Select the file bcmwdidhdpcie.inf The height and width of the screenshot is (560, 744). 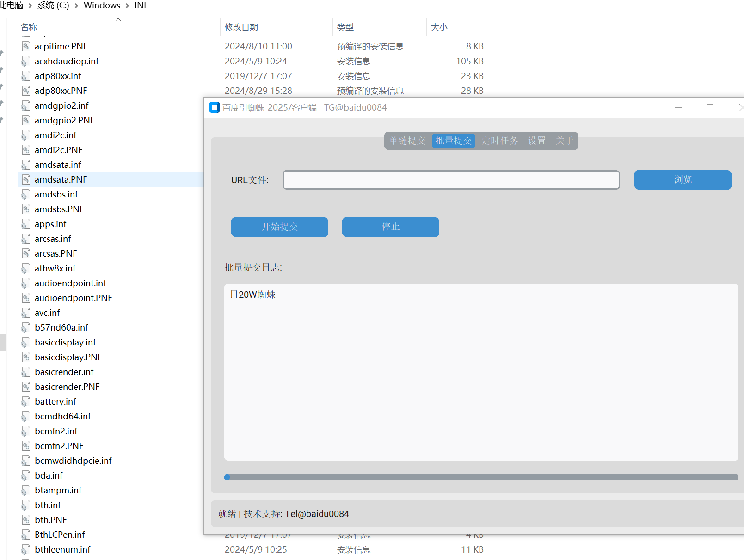[73, 461]
